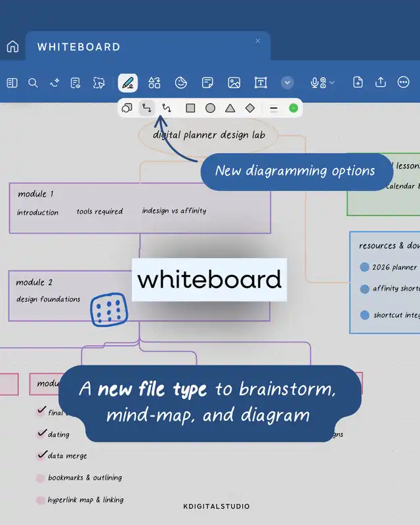Open the sidebar panel
Image resolution: width=420 pixels, height=525 pixels.
pyautogui.click(x=12, y=83)
